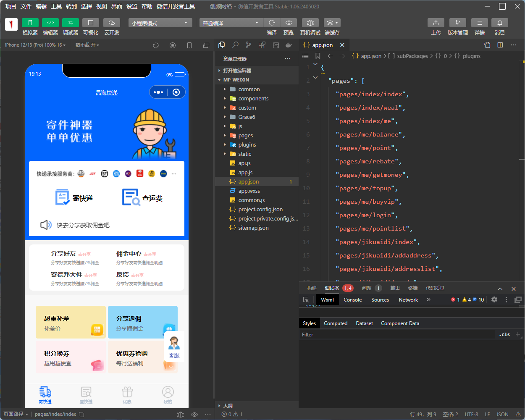Viewport: 525px width, 420px height.
Task: Toggle .cls class editing in Styles panel
Action: (504, 334)
